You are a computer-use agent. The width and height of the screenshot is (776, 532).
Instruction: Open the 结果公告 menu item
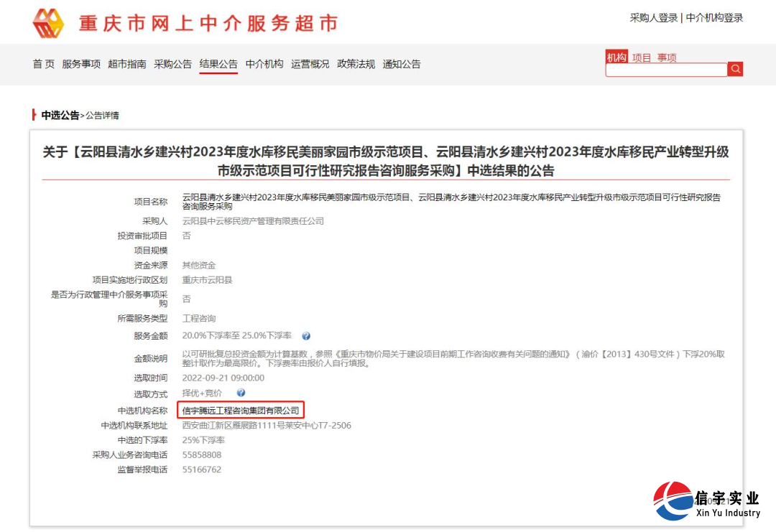(218, 64)
